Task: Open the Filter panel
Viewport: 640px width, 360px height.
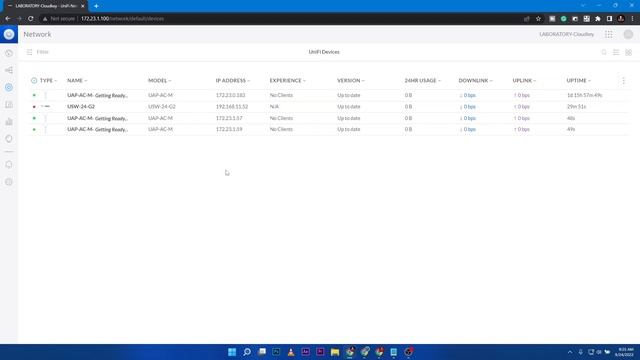Action: pyautogui.click(x=38, y=52)
